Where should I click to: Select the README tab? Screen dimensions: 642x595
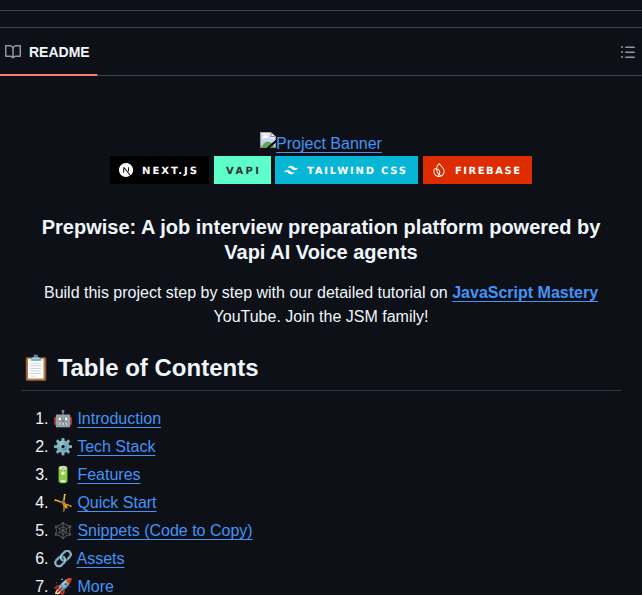47,52
